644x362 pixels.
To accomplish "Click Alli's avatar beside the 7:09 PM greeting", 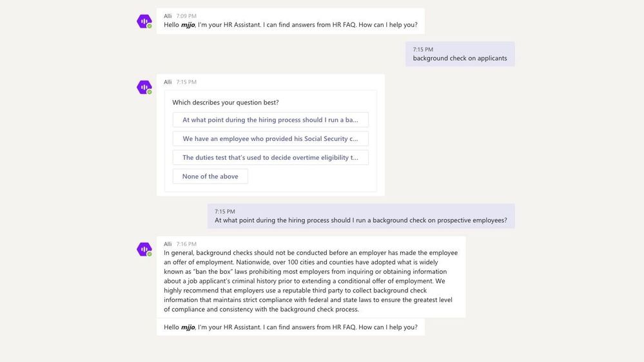I will [x=144, y=21].
